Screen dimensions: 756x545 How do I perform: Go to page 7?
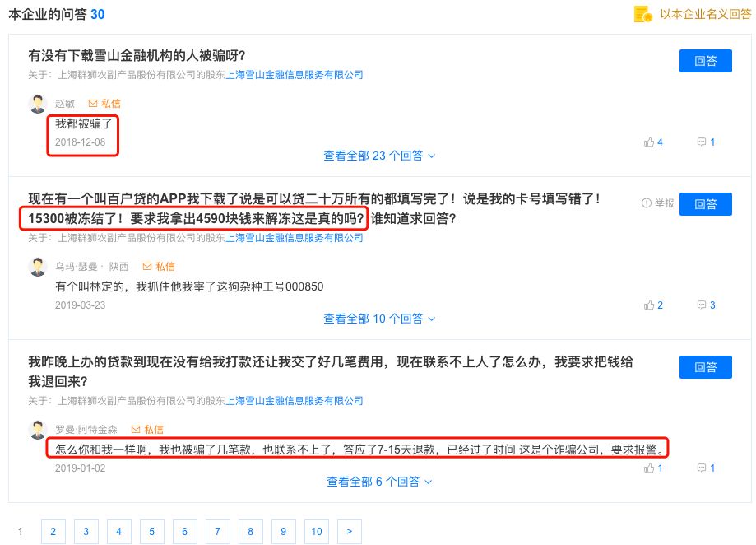point(217,532)
